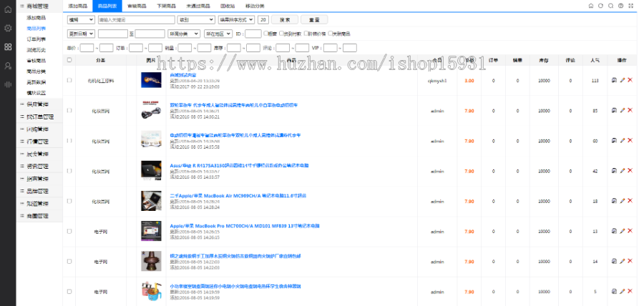644x306 pixels.
Task: Open the four-squares modules icon in dark sidebar
Action: click(x=8, y=46)
